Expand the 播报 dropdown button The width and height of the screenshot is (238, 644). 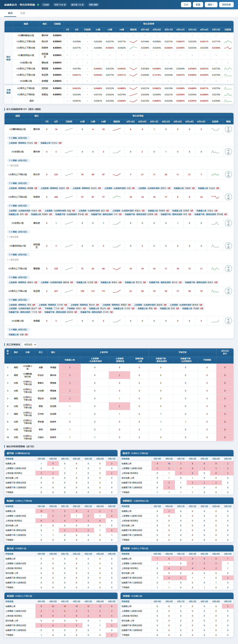pos(211,4)
